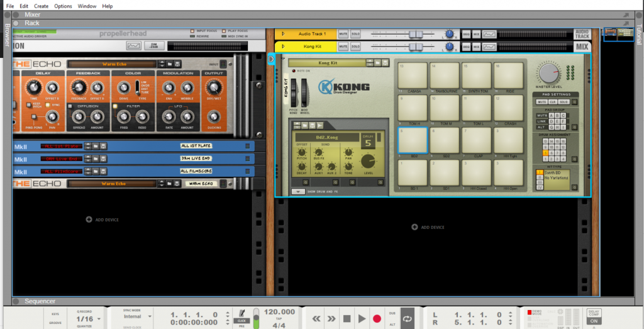The width and height of the screenshot is (644, 329).
Task: Click the Rewind transport button
Action: (x=316, y=319)
